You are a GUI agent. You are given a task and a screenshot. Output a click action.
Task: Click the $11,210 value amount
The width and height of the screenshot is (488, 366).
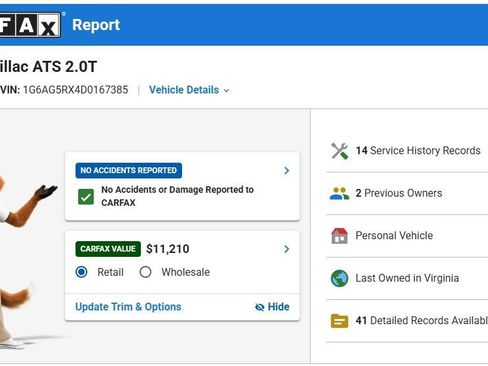[x=168, y=249]
